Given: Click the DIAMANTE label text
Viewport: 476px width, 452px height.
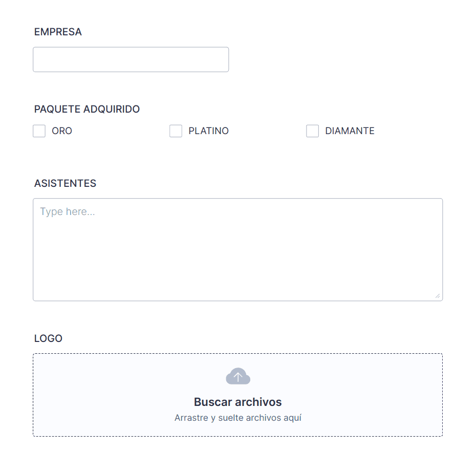Looking at the screenshot, I should (x=350, y=131).
